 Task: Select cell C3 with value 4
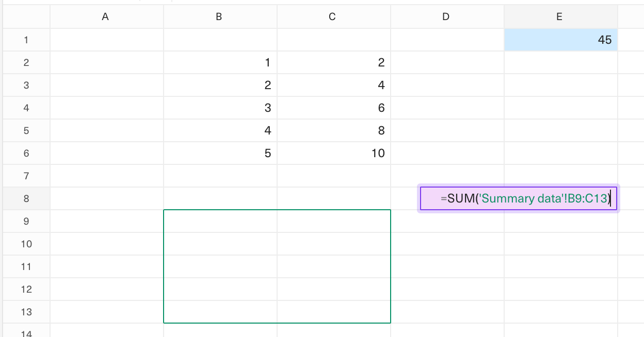click(x=334, y=85)
